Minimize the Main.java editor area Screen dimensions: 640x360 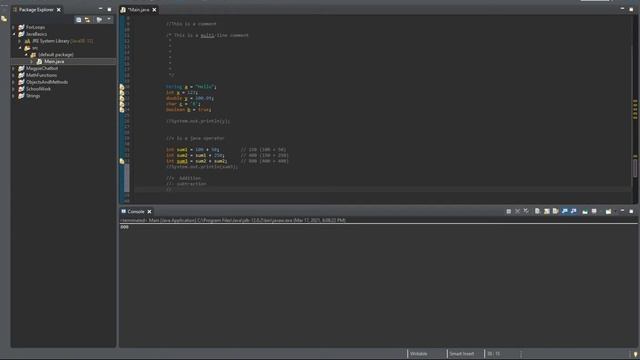[622, 9]
